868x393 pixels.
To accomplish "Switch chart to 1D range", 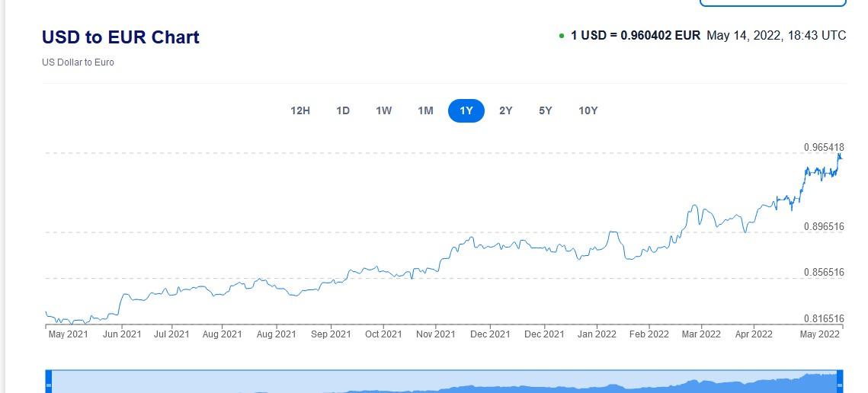I will click(x=343, y=110).
